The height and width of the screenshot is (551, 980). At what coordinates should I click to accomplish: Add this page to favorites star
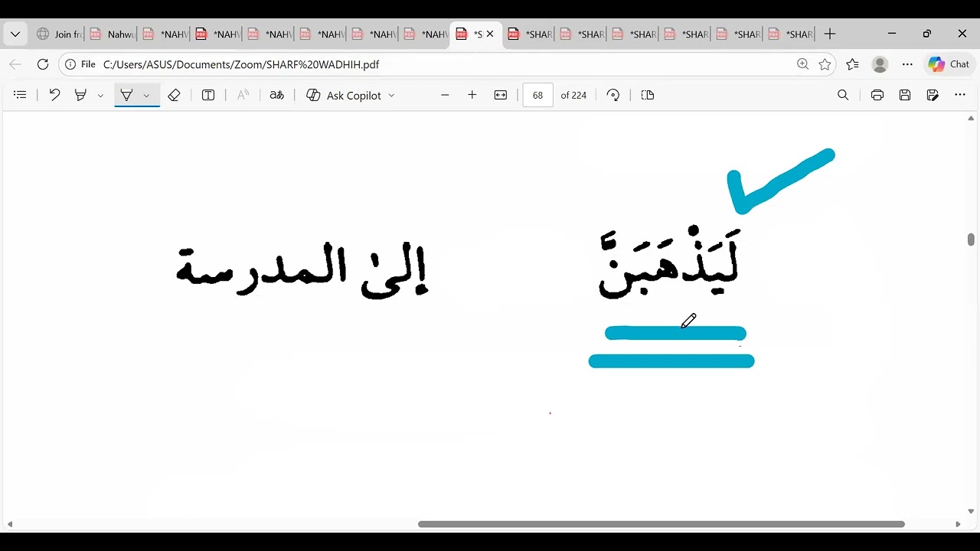825,64
